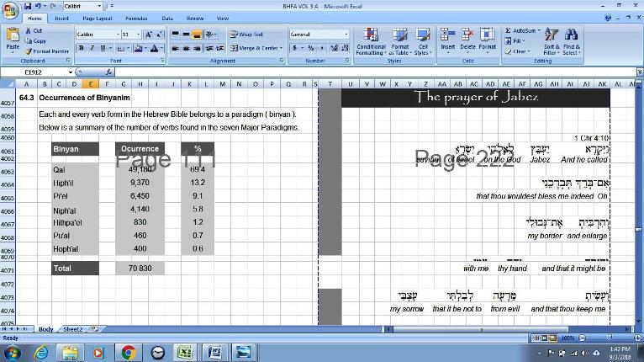Toggle Italic formatting
This screenshot has width=644, height=362.
[92, 48]
